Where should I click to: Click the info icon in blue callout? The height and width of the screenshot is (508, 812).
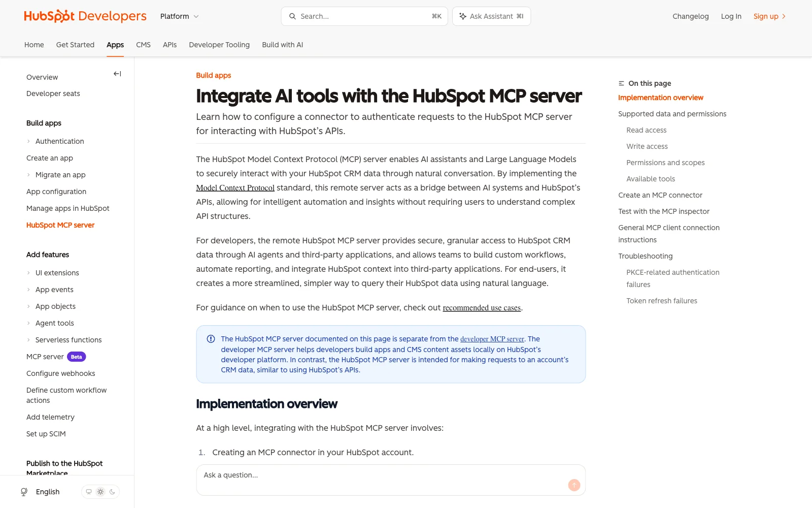(x=211, y=339)
